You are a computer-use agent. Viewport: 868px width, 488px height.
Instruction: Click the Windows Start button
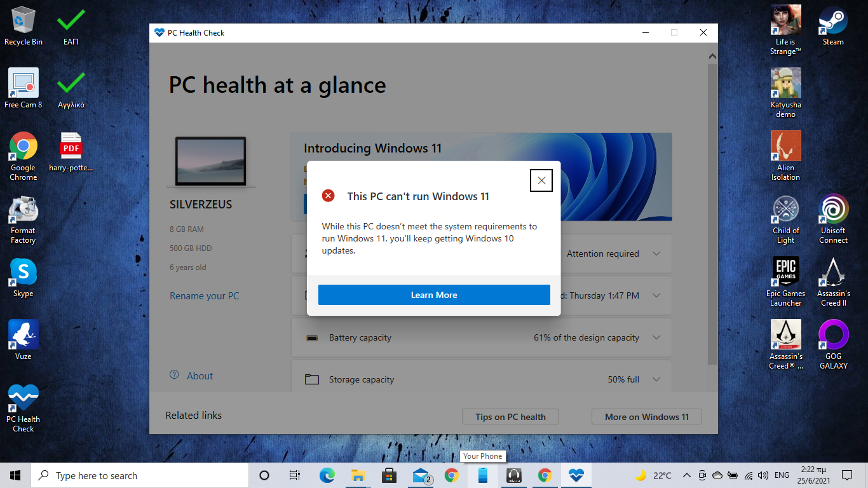[x=15, y=475]
